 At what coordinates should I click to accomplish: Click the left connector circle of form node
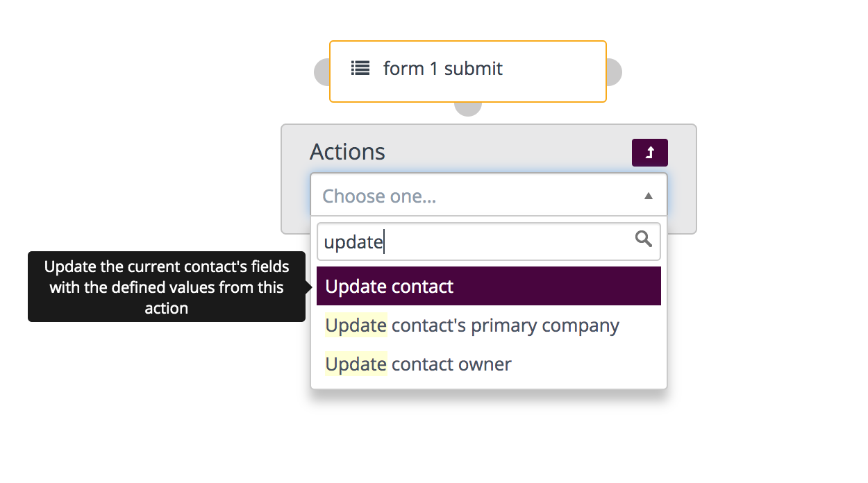coord(322,72)
